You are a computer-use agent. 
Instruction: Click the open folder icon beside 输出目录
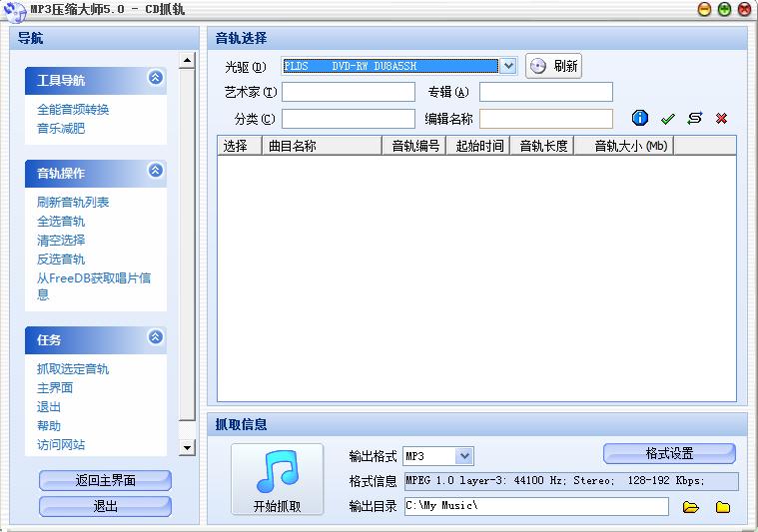pos(691,507)
